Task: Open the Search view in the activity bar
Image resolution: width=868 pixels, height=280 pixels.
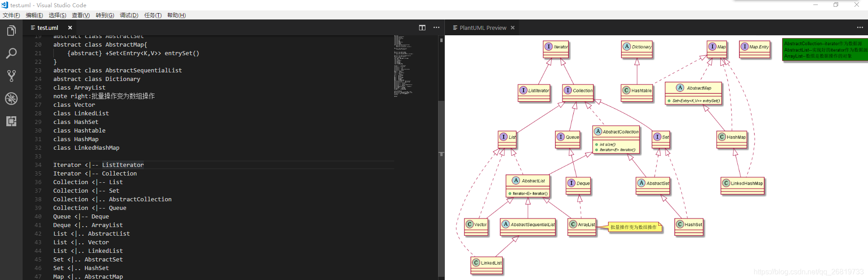Action: 11,53
